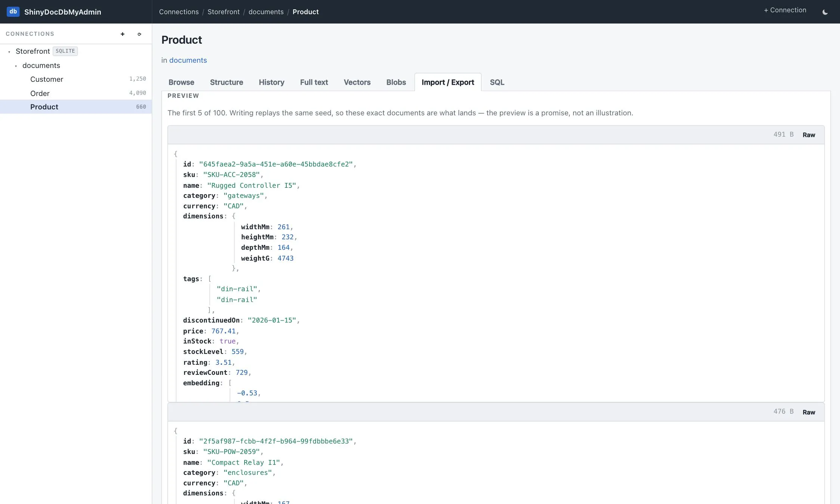Open the Blobs tab

point(396,82)
